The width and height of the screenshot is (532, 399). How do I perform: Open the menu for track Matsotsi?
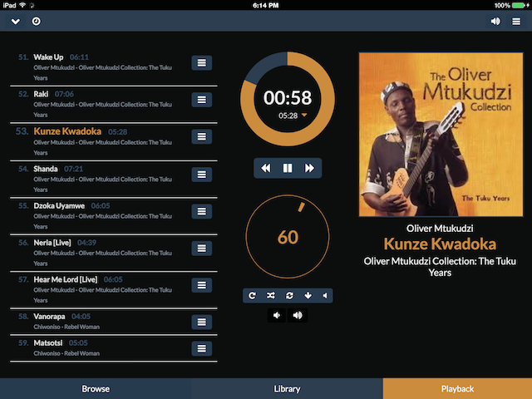click(201, 348)
